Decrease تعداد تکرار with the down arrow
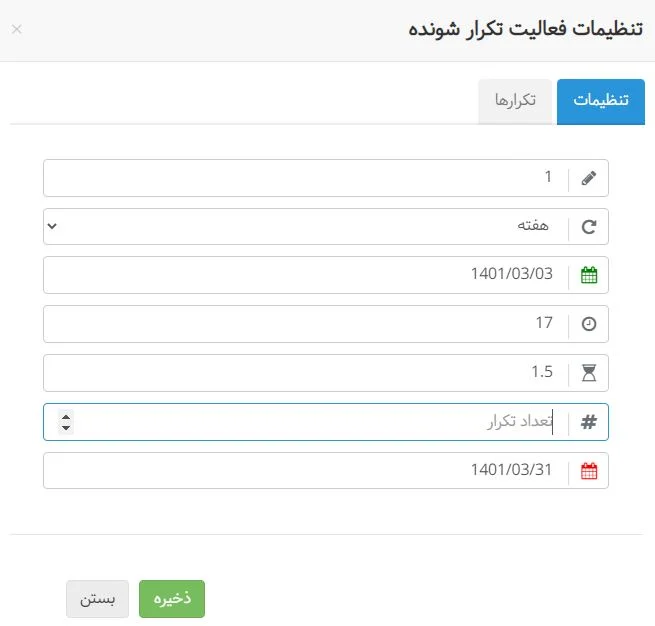The height and width of the screenshot is (626, 655). point(66,428)
